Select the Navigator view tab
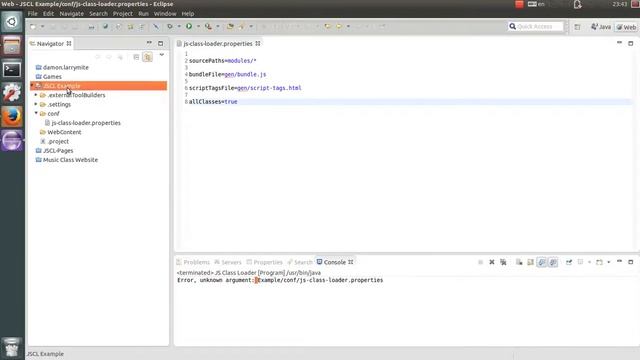This screenshot has height=360, width=640. click(51, 43)
